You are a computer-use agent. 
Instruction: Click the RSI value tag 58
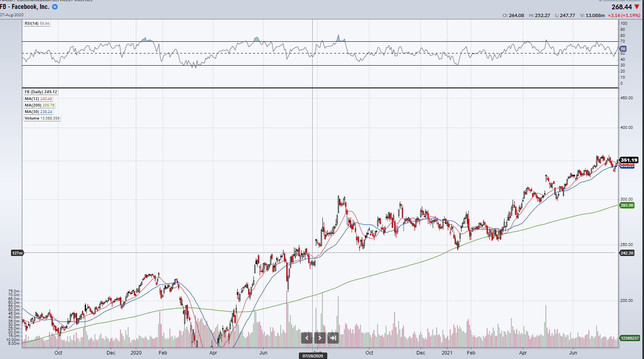point(623,49)
